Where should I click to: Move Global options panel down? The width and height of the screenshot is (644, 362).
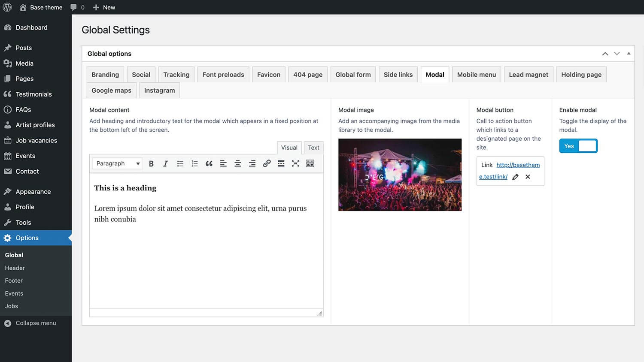pos(617,54)
